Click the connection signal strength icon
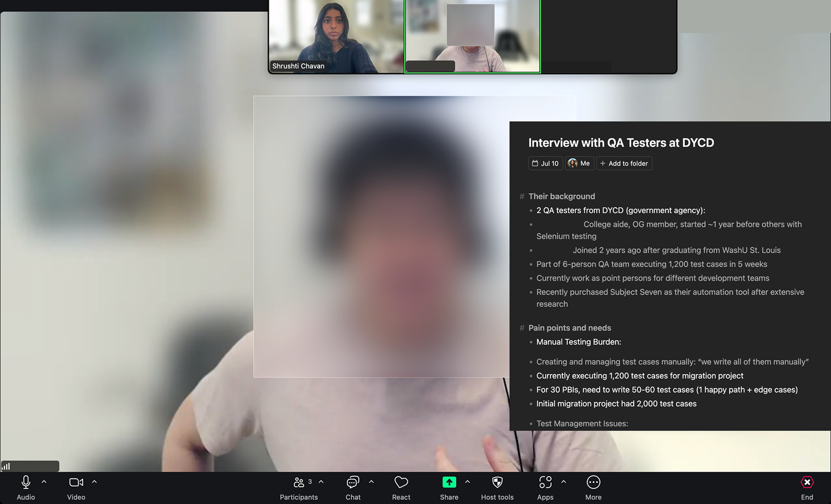 click(x=6, y=466)
